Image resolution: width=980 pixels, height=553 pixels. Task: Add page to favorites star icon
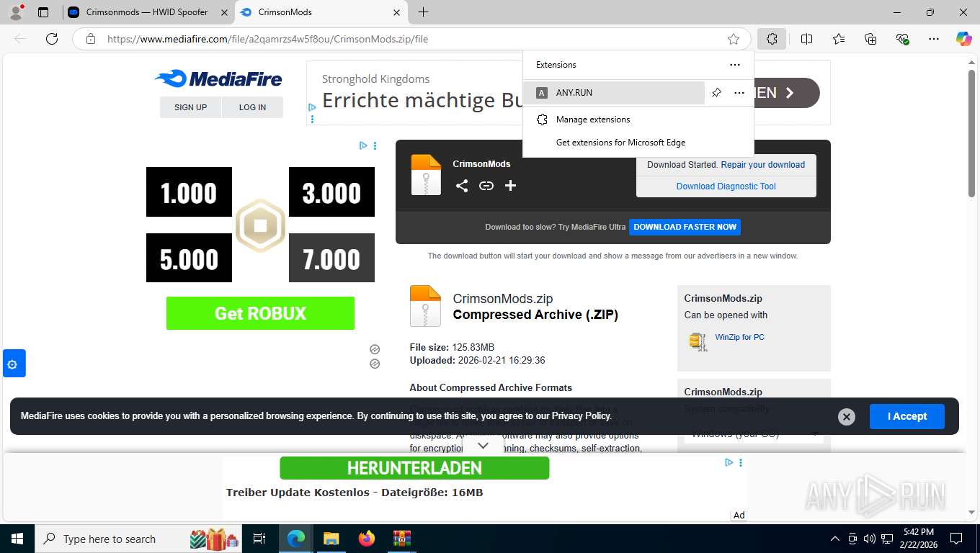734,39
